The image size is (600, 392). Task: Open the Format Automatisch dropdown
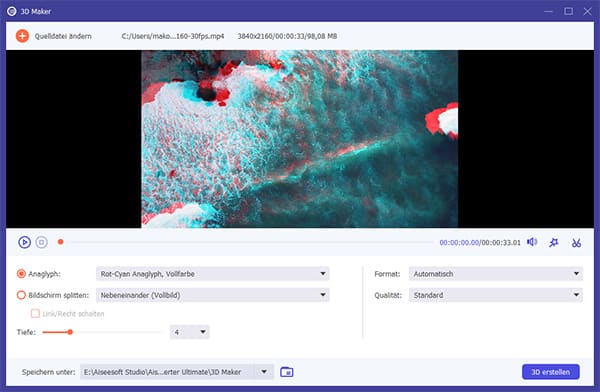(496, 274)
